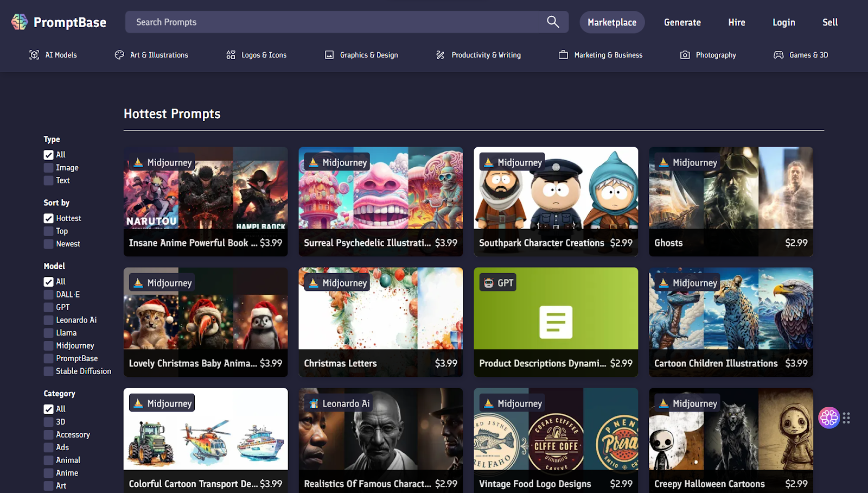Click the Leonardo Ai icon on Realistics card
Image resolution: width=868 pixels, height=493 pixels.
pyautogui.click(x=314, y=403)
